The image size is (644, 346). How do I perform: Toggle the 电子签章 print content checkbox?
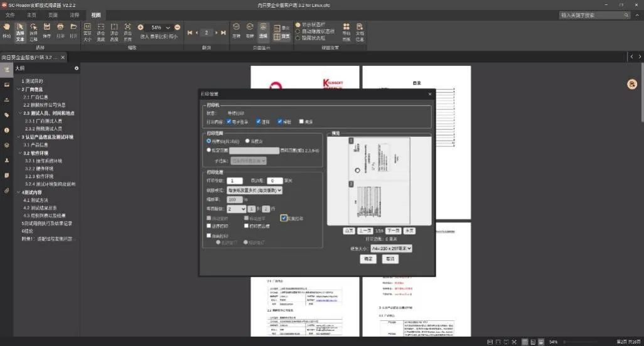[230, 121]
